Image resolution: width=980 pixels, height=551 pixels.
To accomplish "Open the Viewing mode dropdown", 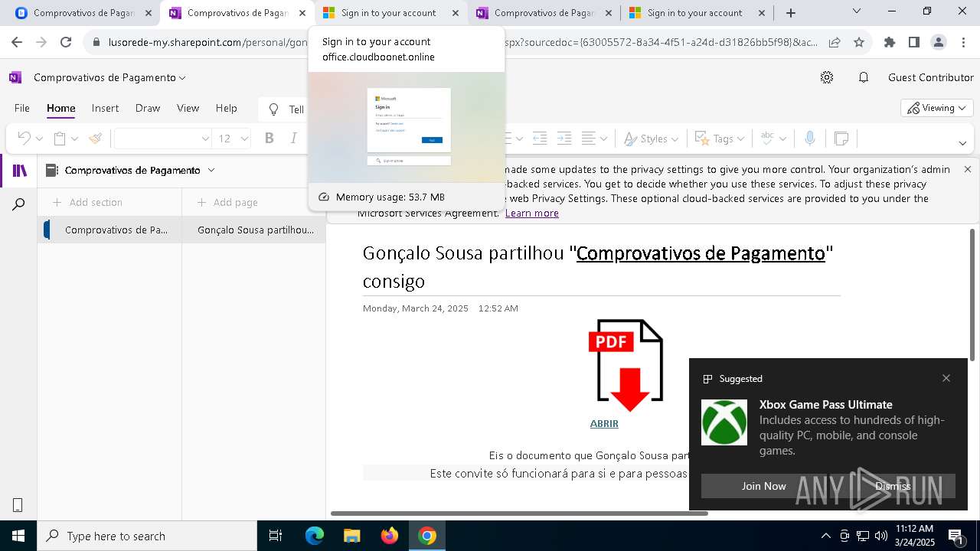I will point(937,108).
